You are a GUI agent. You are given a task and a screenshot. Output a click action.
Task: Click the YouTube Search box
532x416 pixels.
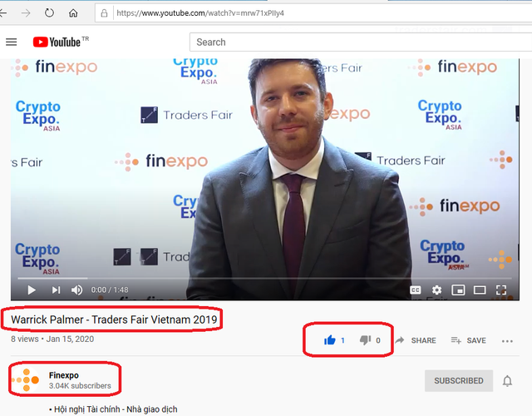[361, 42]
